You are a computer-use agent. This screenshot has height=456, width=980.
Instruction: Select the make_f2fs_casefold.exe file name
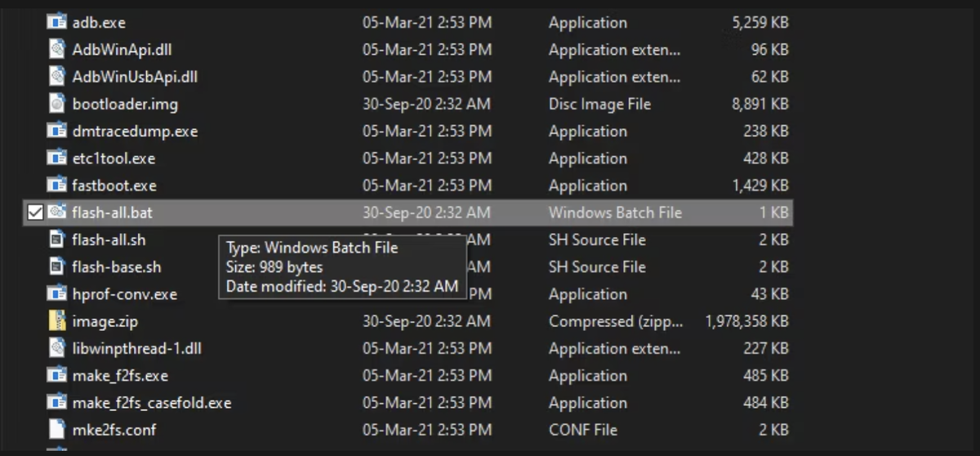(152, 403)
